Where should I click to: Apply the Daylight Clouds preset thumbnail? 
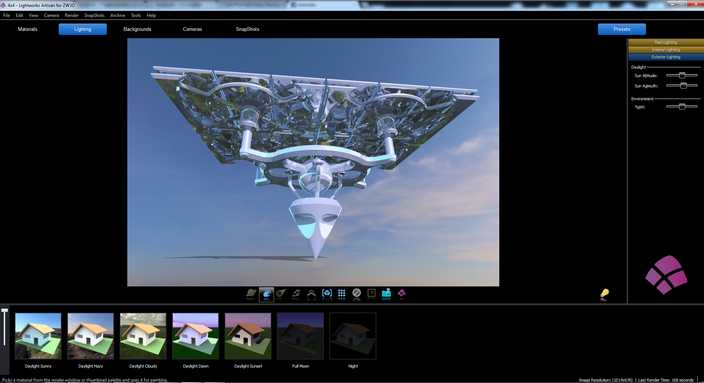click(143, 336)
